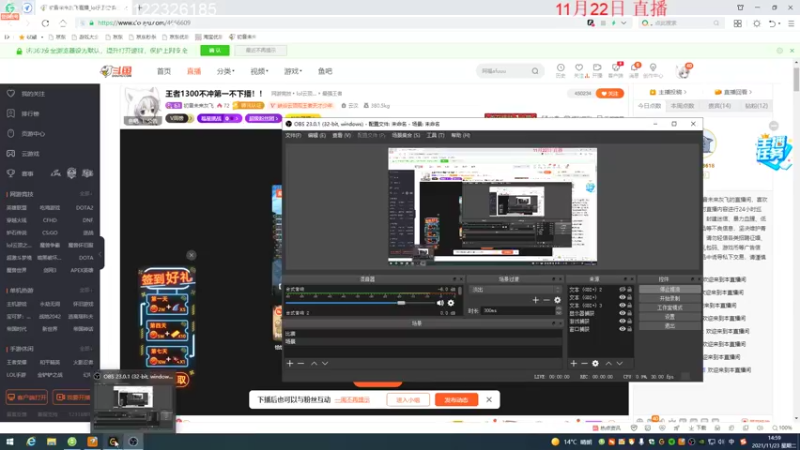Switch to 贵宾(14) tab in Douyu panel
This screenshot has width=800, height=450.
(x=719, y=106)
